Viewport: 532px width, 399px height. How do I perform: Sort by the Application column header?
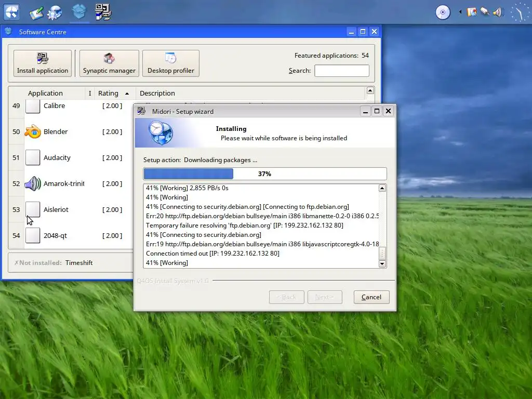pos(45,93)
